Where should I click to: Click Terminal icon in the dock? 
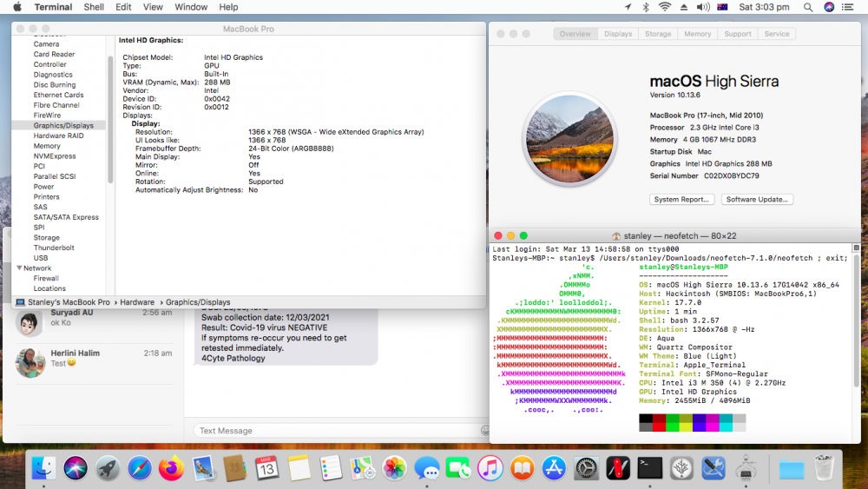click(x=650, y=468)
